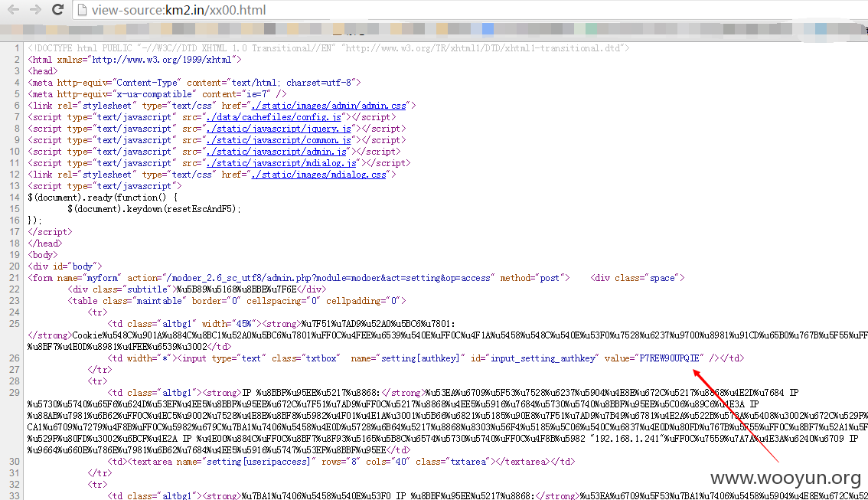The width and height of the screenshot is (868, 500).
Task: Reload the page with refresh icon
Action: click(57, 9)
